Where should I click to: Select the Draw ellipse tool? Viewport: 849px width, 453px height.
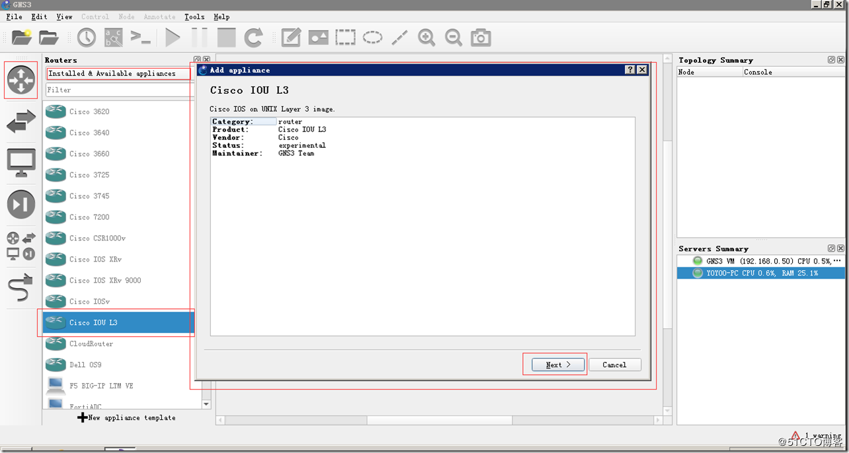click(373, 37)
